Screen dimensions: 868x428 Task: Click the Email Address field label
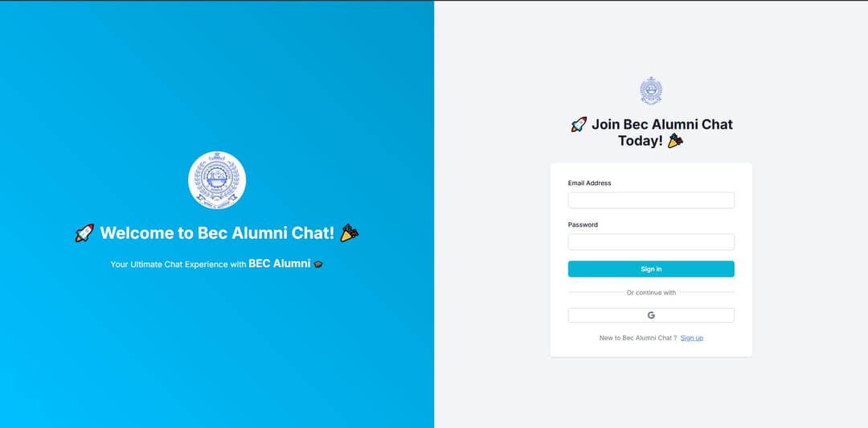[x=589, y=183]
